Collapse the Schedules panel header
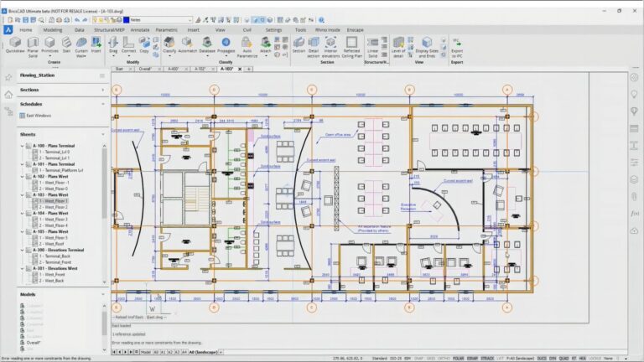The height and width of the screenshot is (362, 644). [x=63, y=104]
